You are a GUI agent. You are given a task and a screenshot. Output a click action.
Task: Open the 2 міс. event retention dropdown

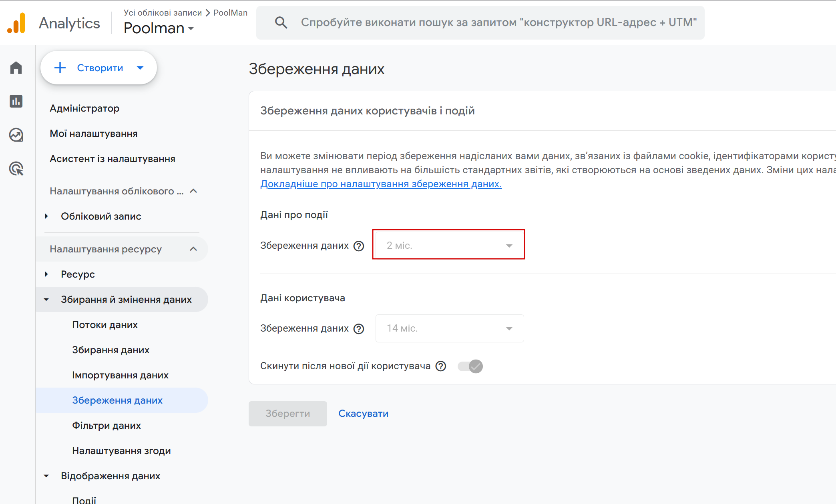[449, 245]
